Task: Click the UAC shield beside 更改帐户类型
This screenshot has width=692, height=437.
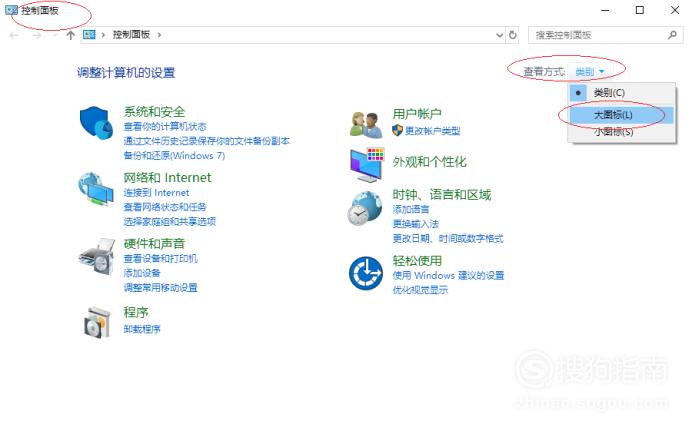Action: pyautogui.click(x=397, y=130)
